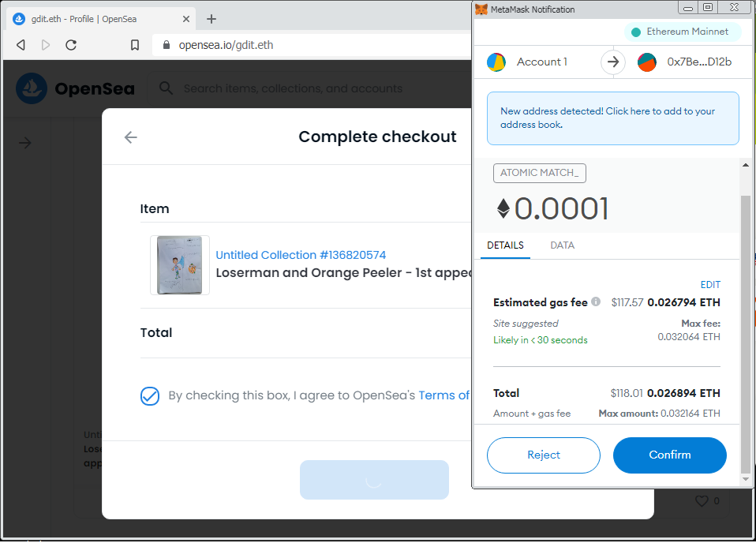Expand the sidebar with the arrow icon

pyautogui.click(x=25, y=143)
